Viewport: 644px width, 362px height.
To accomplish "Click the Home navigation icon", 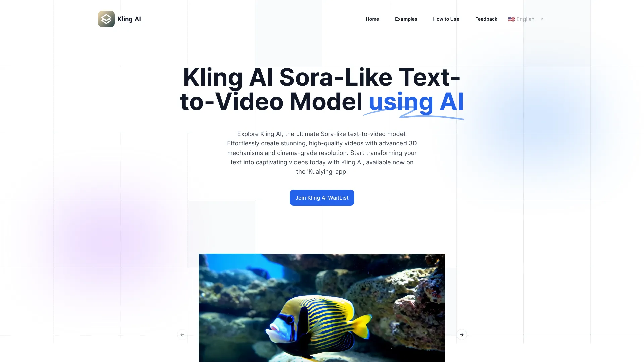I will tap(372, 18).
